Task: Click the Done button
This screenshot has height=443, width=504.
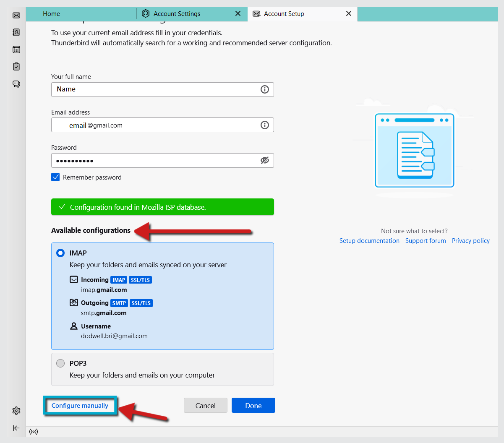Action: (253, 405)
